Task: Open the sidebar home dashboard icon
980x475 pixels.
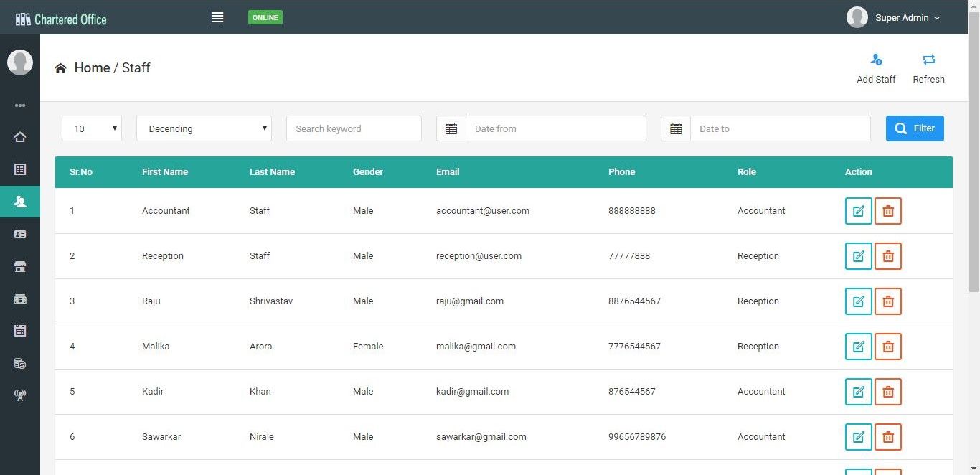Action: (x=20, y=137)
